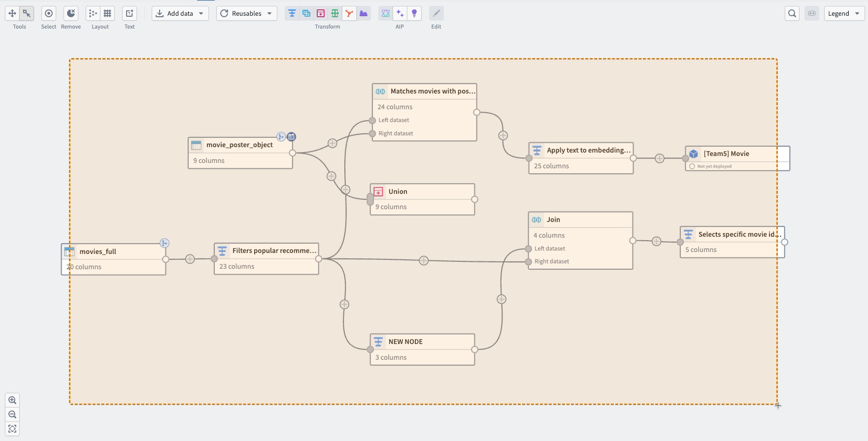Select the Union transform node
This screenshot has height=441, width=868.
[423, 199]
